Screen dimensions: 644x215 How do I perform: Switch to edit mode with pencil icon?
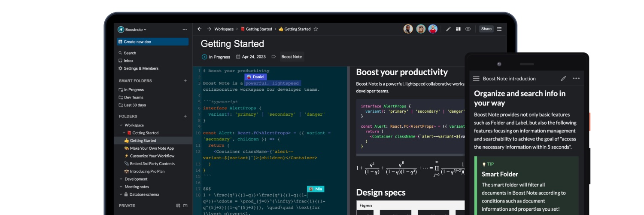point(448,29)
